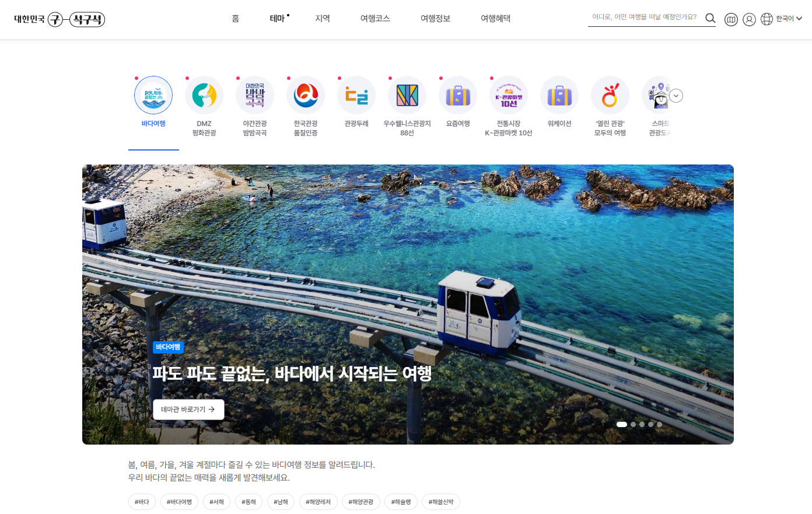
Task: Select the 야간관광 밤밤곡곡 theme icon
Action: 255,95
